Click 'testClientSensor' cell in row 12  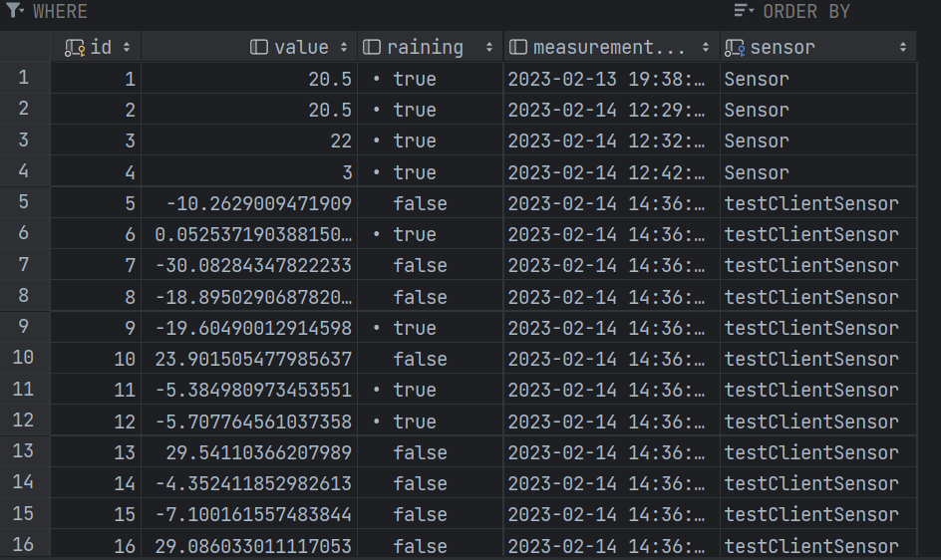(818, 421)
